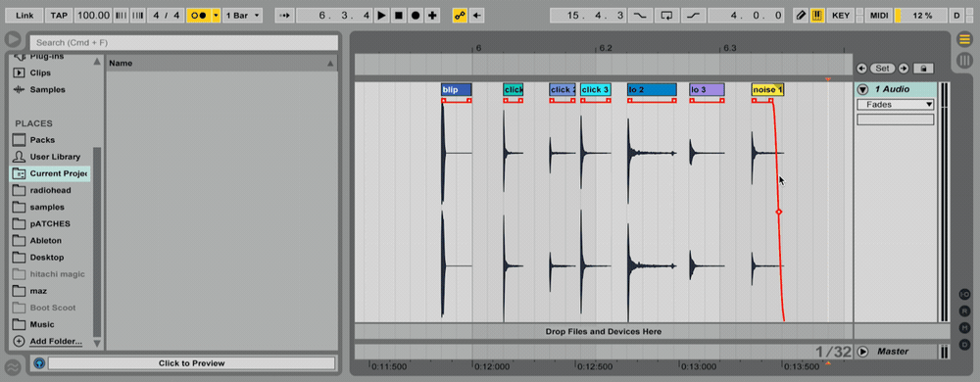The width and height of the screenshot is (980, 382).
Task: Click the D overload indicator
Action: 956,16
